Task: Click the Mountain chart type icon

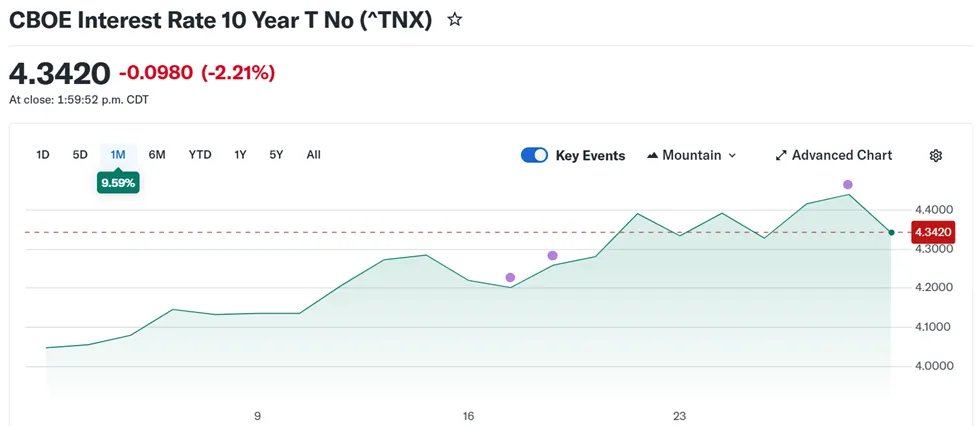Action: (x=653, y=155)
